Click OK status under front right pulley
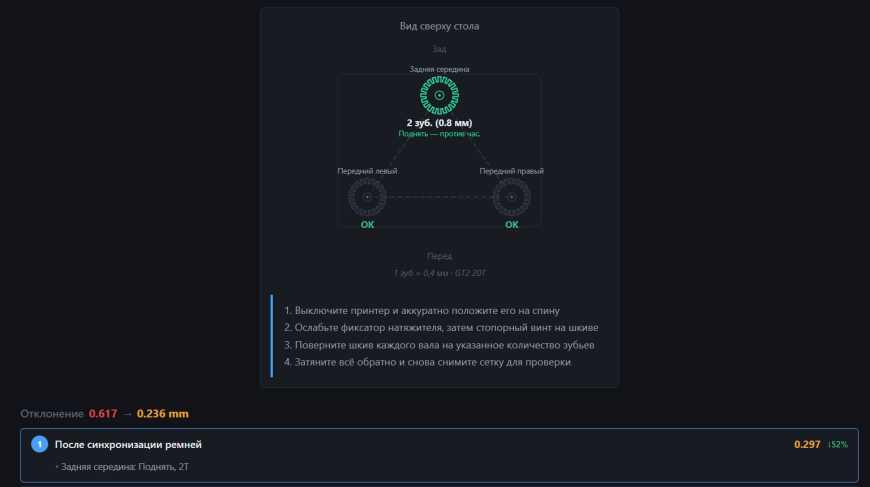Screen dimensions: 870x487 512,225
